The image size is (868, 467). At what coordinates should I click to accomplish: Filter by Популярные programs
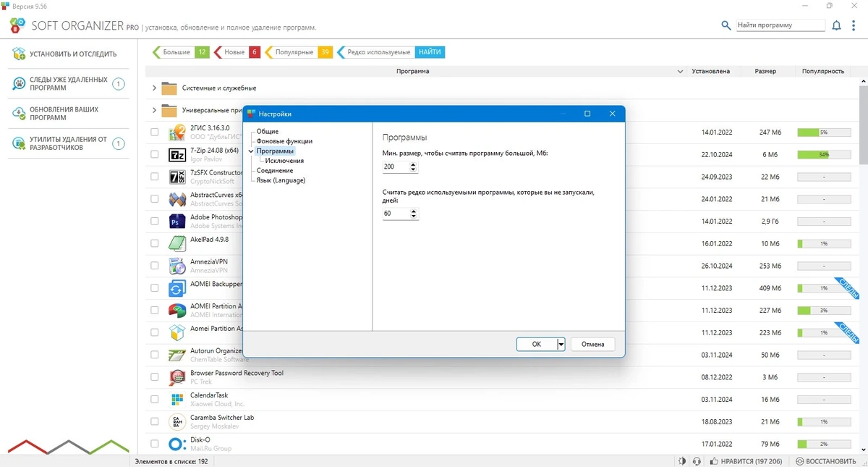299,52
